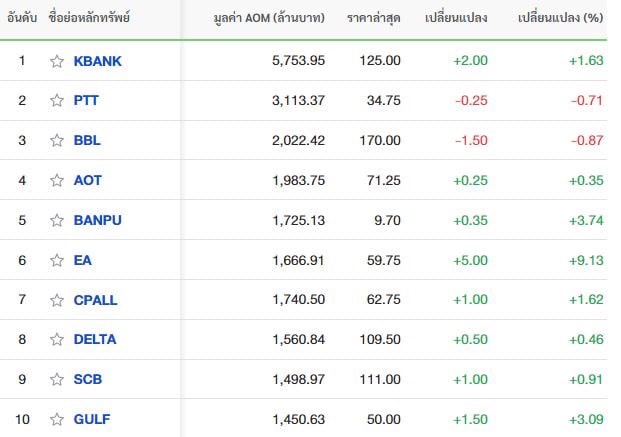Viewport: 621px width, 437px height.
Task: Click the star icon beside CPALL
Action: coord(57,300)
